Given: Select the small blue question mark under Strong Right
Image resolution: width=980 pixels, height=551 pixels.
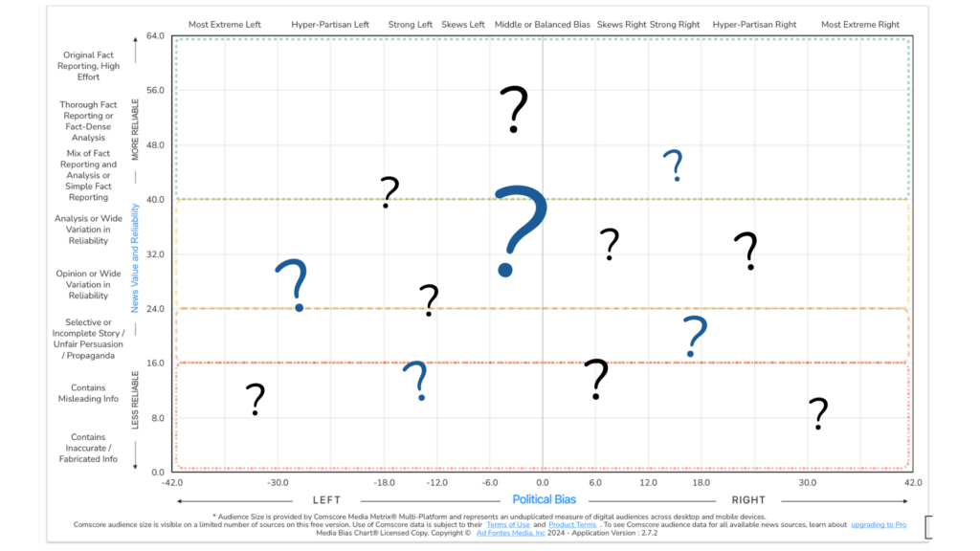Looking at the screenshot, I should tap(674, 165).
